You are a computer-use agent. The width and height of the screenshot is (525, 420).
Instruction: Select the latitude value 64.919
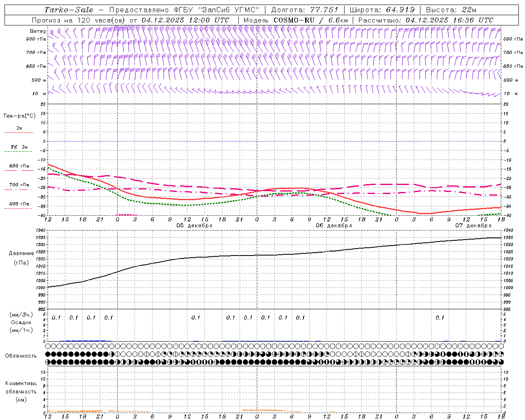click(400, 10)
